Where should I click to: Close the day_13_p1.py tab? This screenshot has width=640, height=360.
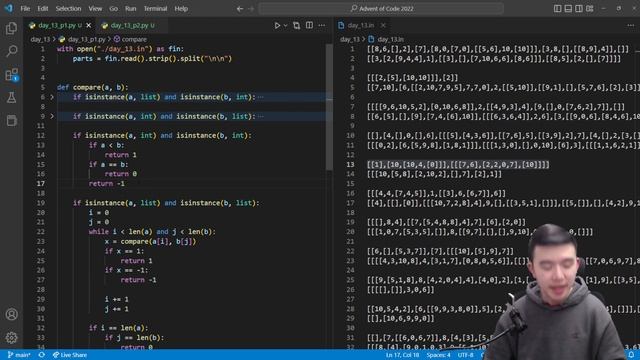(89, 25)
